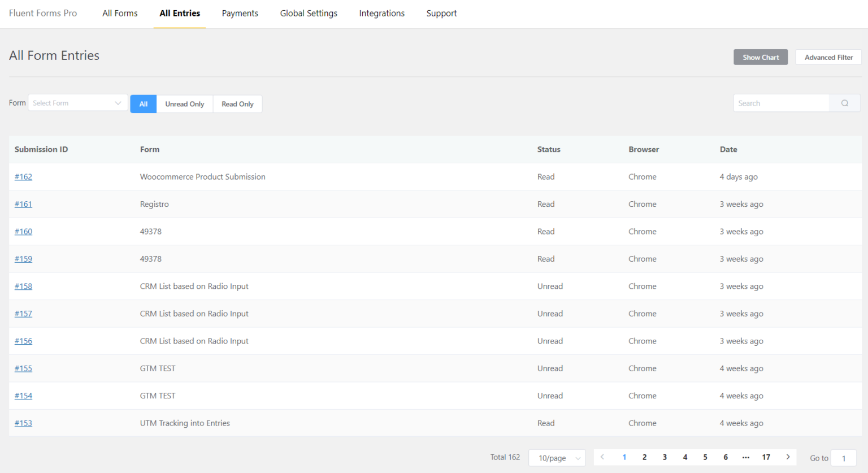Go to Global Settings
The height and width of the screenshot is (473, 868).
pos(309,13)
